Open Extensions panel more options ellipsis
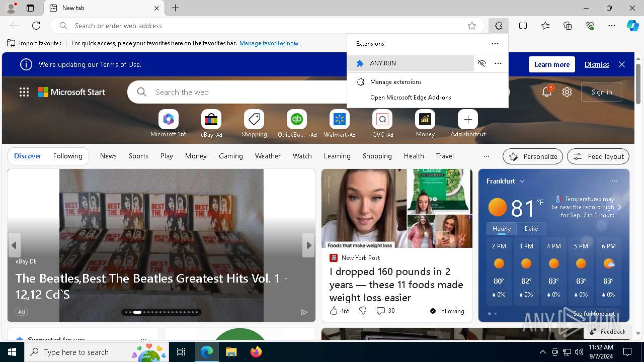This screenshot has width=644, height=362. pyautogui.click(x=495, y=44)
